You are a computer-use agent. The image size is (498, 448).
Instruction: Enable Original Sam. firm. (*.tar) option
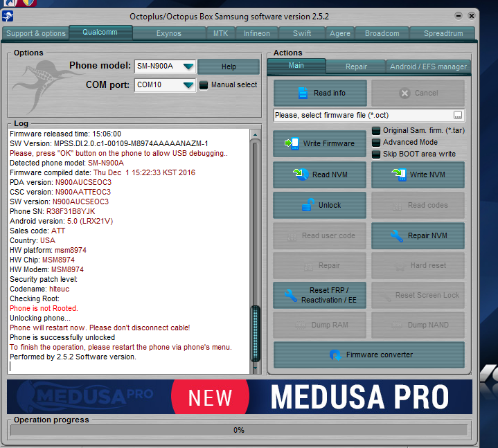tap(376, 130)
